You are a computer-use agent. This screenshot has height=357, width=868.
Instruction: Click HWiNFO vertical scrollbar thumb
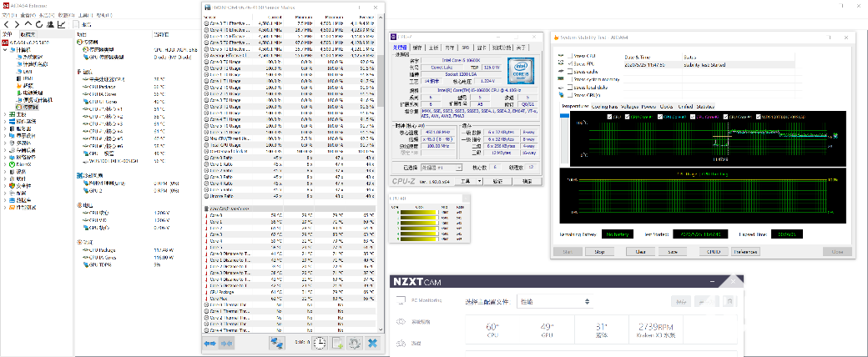[379, 80]
